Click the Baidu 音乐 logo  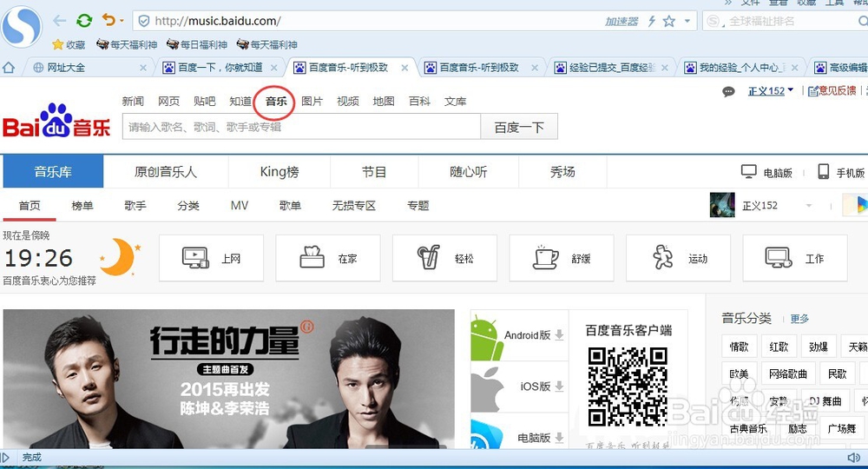click(x=56, y=122)
